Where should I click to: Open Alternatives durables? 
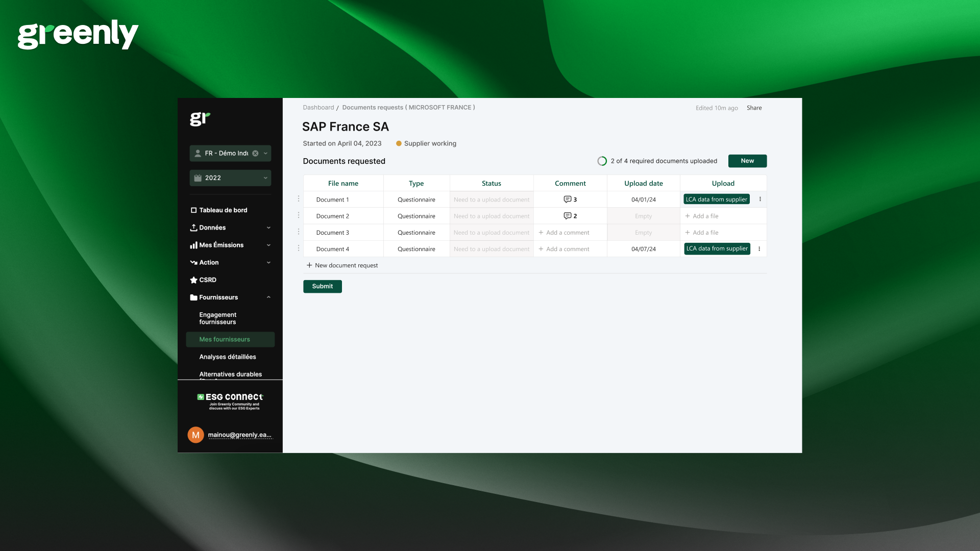click(230, 374)
